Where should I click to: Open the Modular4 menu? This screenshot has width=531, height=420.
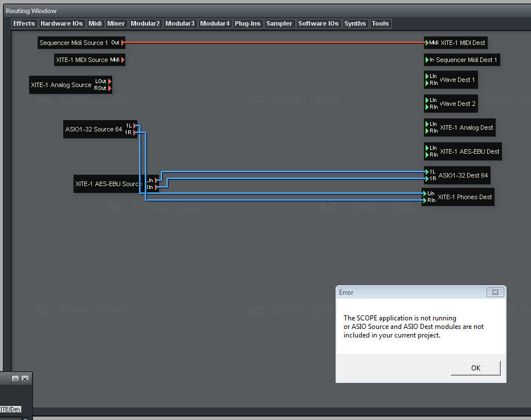click(215, 24)
